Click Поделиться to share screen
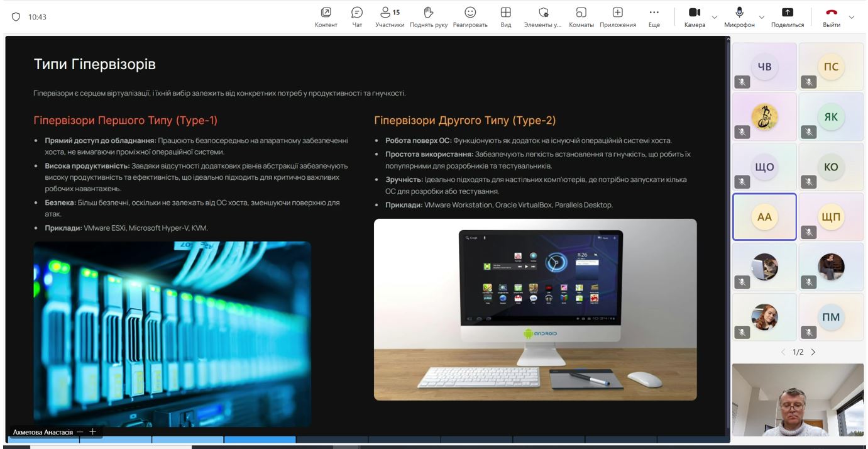Viewport: 868px width, 449px height. coord(787,16)
